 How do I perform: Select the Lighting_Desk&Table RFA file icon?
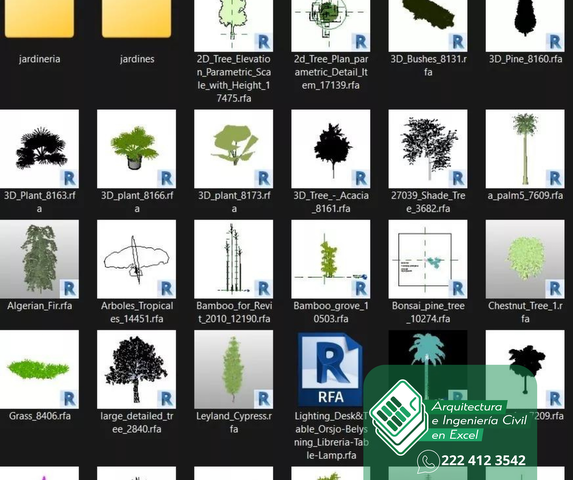coord(331,369)
